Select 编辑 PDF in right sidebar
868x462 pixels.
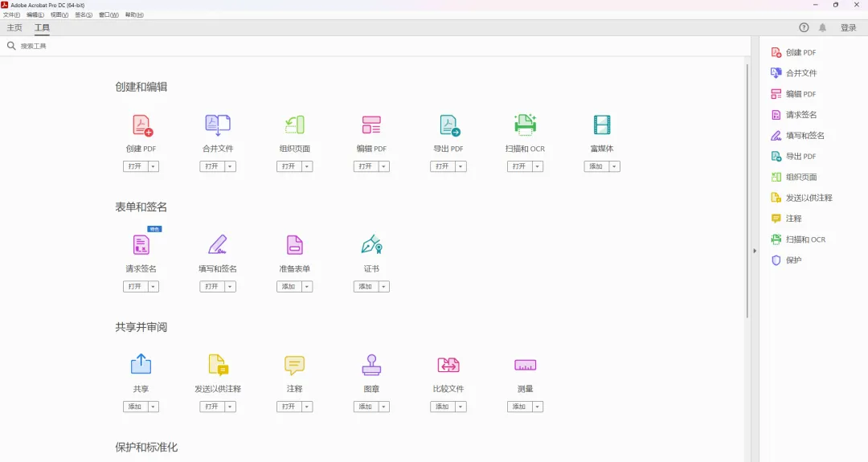pyautogui.click(x=794, y=94)
